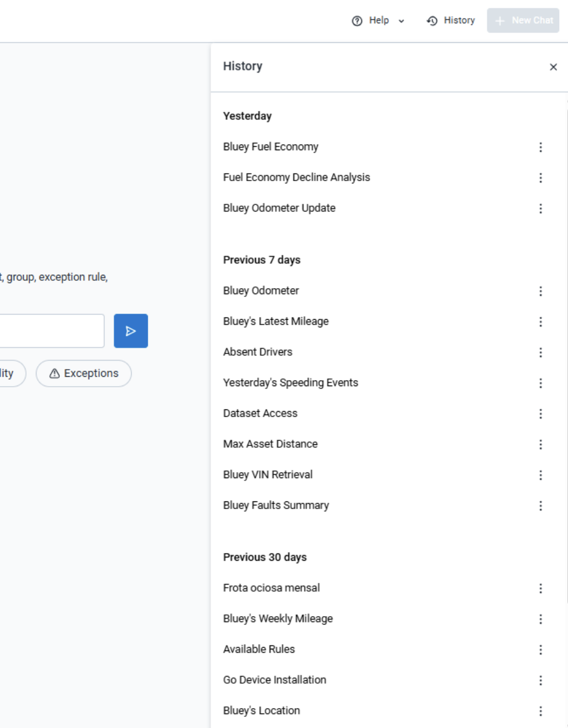The image size is (568, 728).
Task: Open the three-dot menu for Bluey Fuel Economy
Action: (x=541, y=147)
